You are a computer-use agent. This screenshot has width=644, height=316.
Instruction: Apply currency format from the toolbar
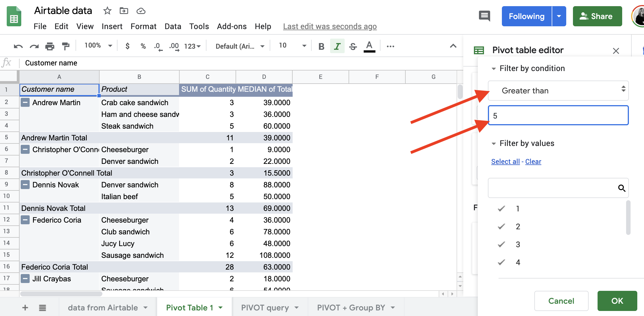point(128,46)
